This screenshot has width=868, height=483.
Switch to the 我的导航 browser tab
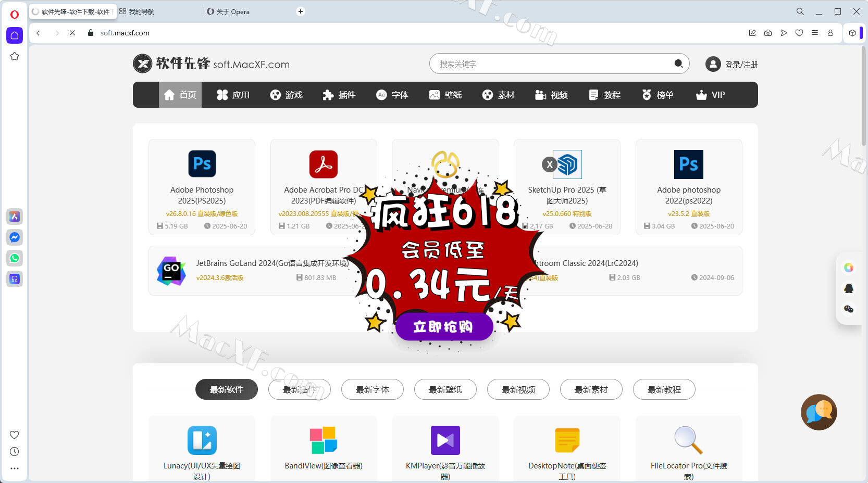click(159, 11)
